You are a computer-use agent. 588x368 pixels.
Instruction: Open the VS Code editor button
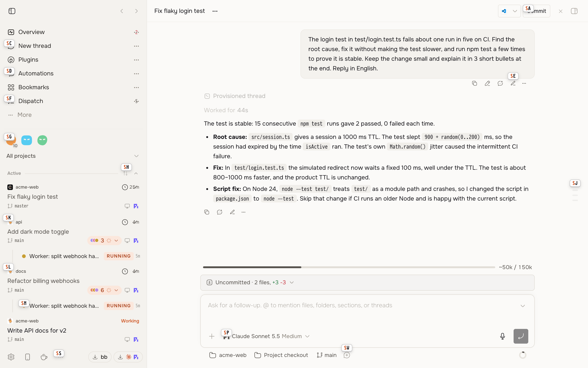tap(504, 11)
